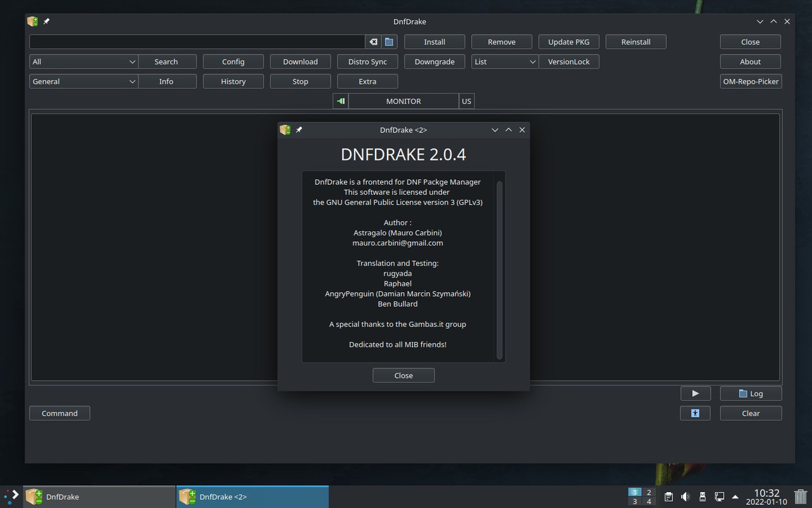The height and width of the screenshot is (508, 812).
Task: Click the US language button
Action: [466, 101]
